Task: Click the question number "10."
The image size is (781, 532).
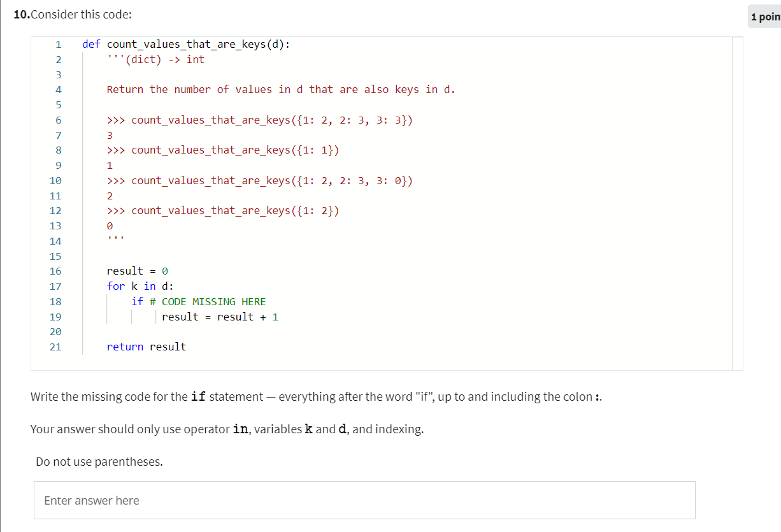Action: point(18,14)
